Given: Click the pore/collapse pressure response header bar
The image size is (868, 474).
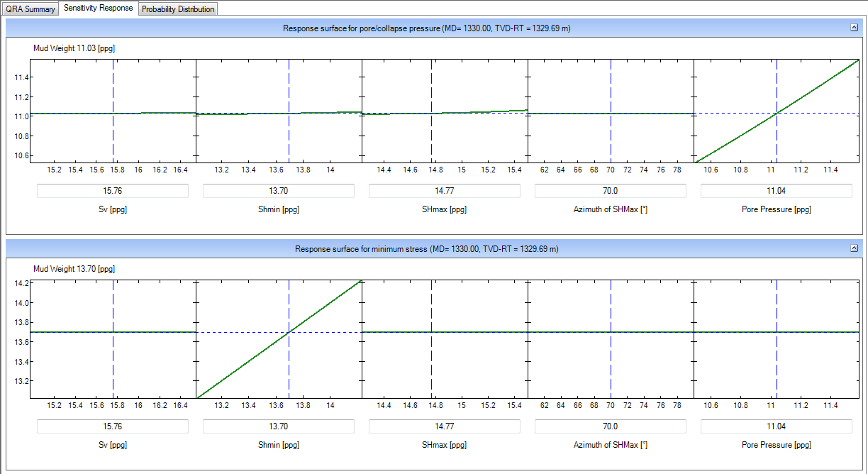Looking at the screenshot, I should pyautogui.click(x=425, y=28).
